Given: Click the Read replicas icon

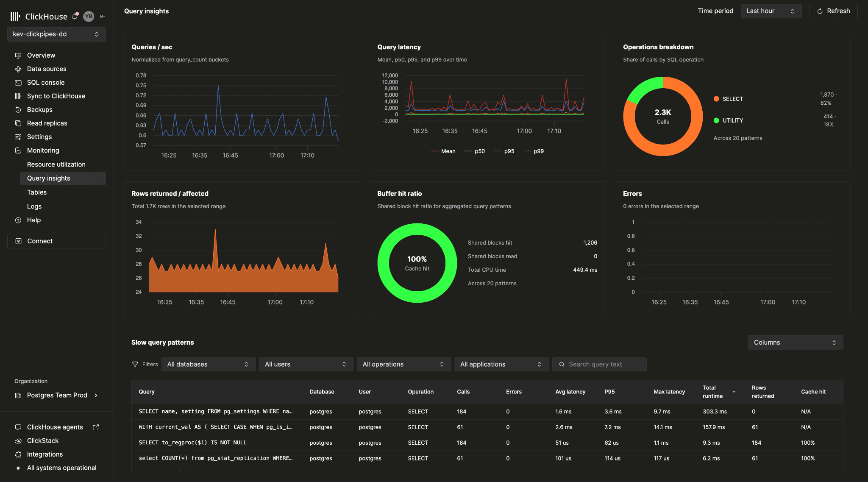Looking at the screenshot, I should point(18,123).
